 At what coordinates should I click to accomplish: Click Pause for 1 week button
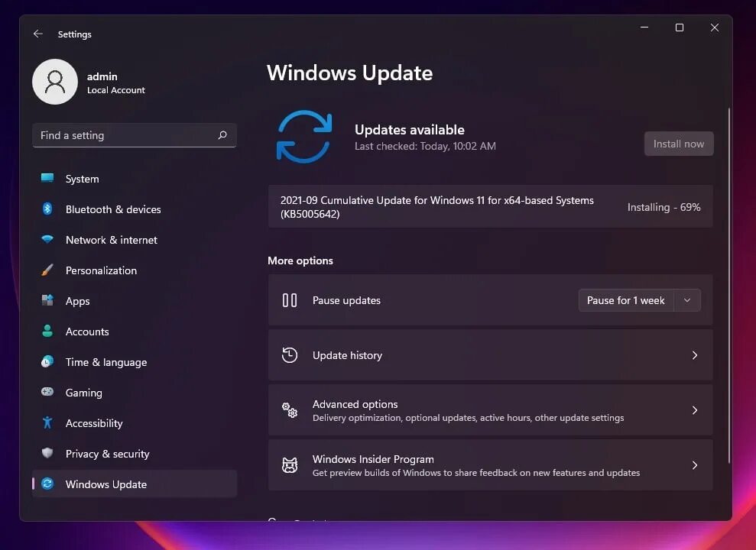point(626,300)
